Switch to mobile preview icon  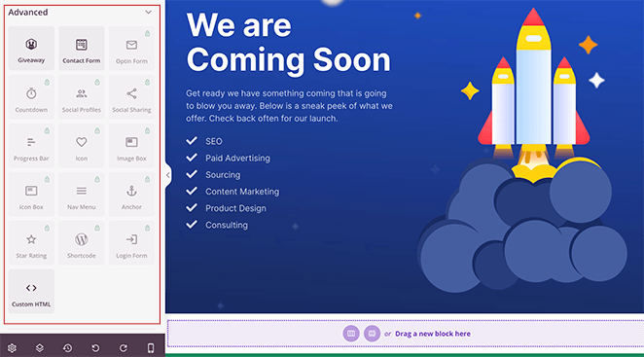(x=151, y=348)
